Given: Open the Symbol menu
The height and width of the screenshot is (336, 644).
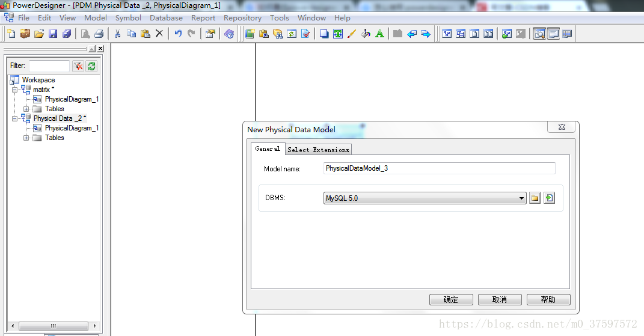Looking at the screenshot, I should [x=128, y=17].
